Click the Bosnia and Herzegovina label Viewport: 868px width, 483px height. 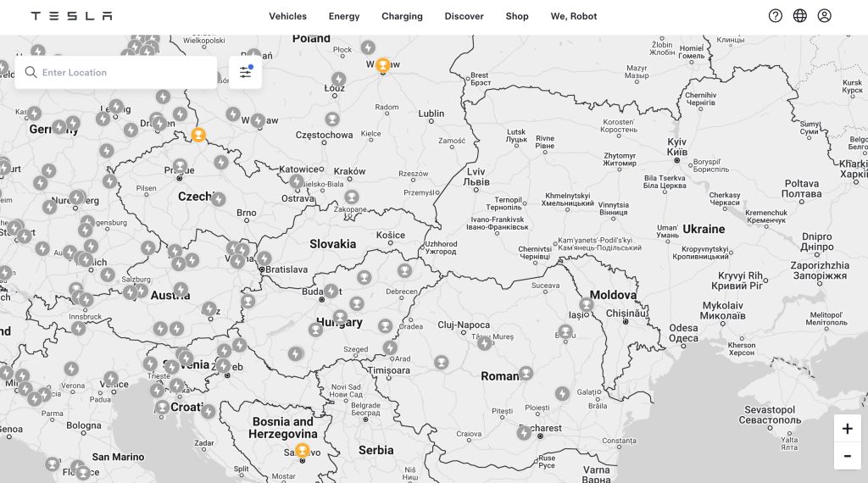pyautogui.click(x=283, y=428)
